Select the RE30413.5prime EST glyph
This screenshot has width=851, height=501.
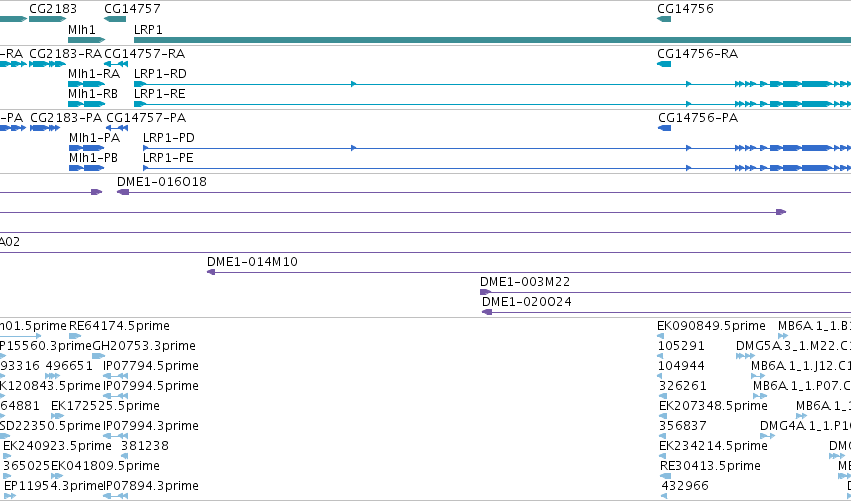[x=665, y=476]
